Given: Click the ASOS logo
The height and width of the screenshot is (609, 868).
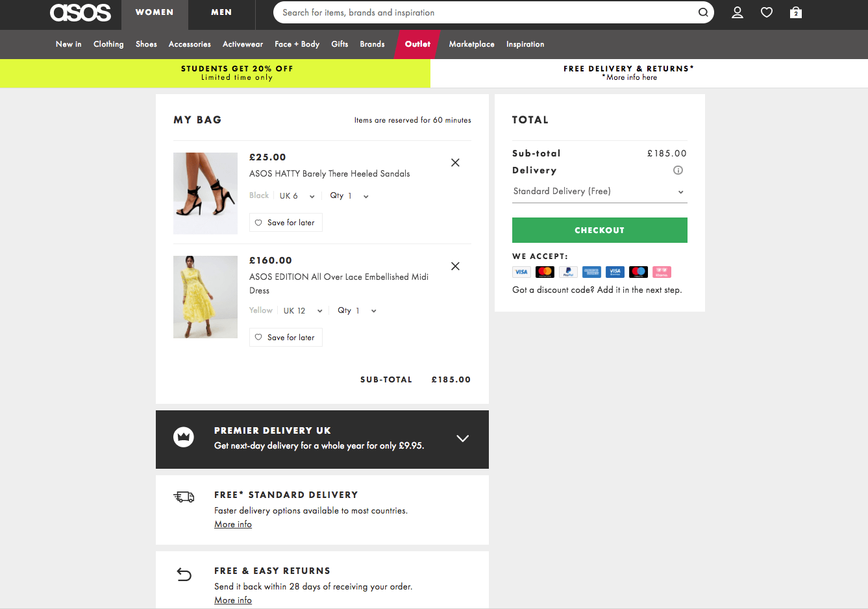Looking at the screenshot, I should click(x=81, y=12).
